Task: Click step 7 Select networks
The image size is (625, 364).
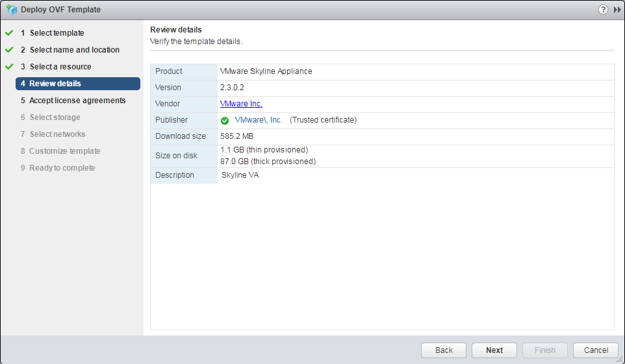Action: 53,134
